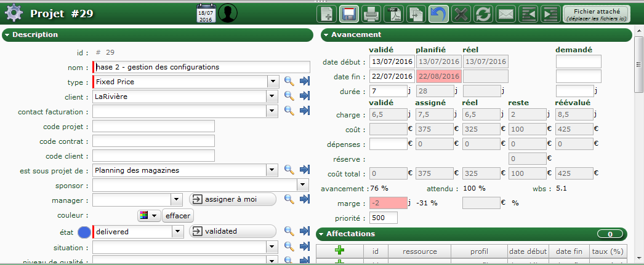This screenshot has width=644, height=265.
Task: Print the project with printer icon
Action: click(x=371, y=13)
